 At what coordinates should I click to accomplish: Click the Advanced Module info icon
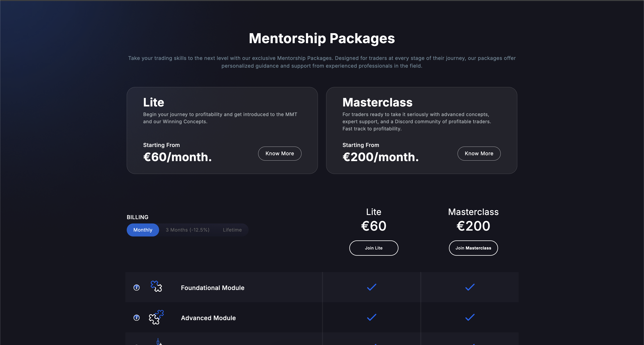click(137, 318)
